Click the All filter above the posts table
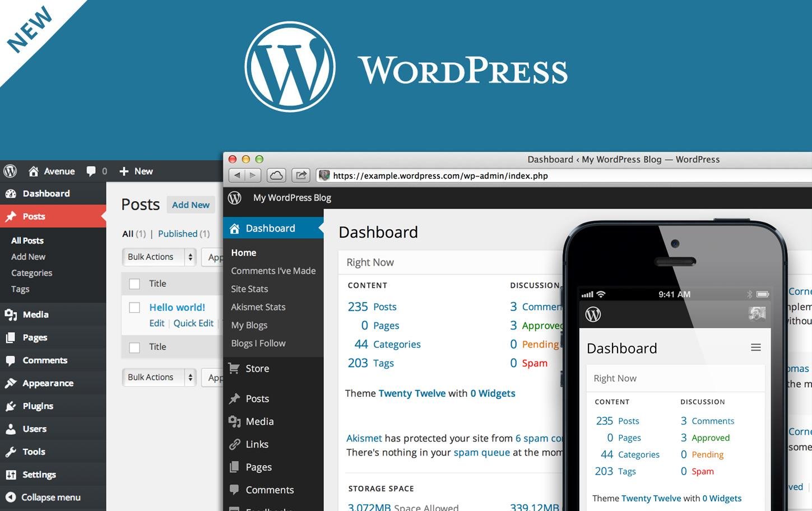This screenshot has height=511, width=812. tap(128, 234)
